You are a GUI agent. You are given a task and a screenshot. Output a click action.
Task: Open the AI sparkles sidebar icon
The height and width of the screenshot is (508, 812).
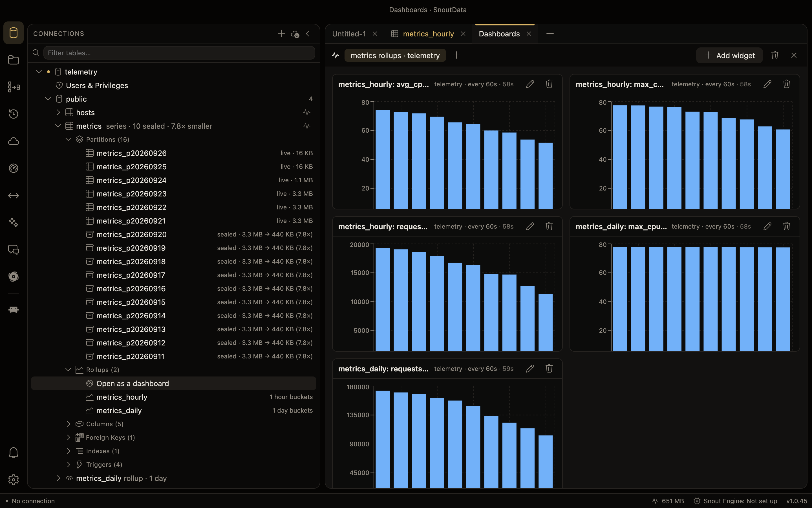point(14,222)
